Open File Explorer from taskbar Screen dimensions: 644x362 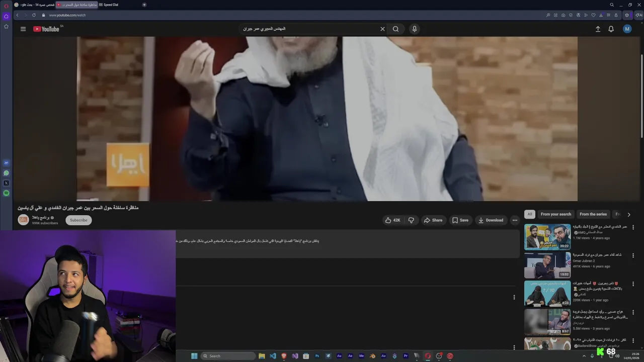262,356
